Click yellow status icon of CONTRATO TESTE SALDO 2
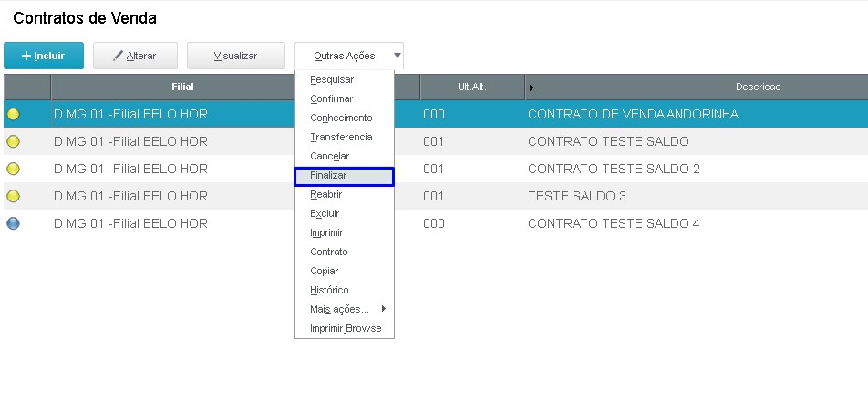This screenshot has height=411, width=868. pyautogui.click(x=13, y=169)
